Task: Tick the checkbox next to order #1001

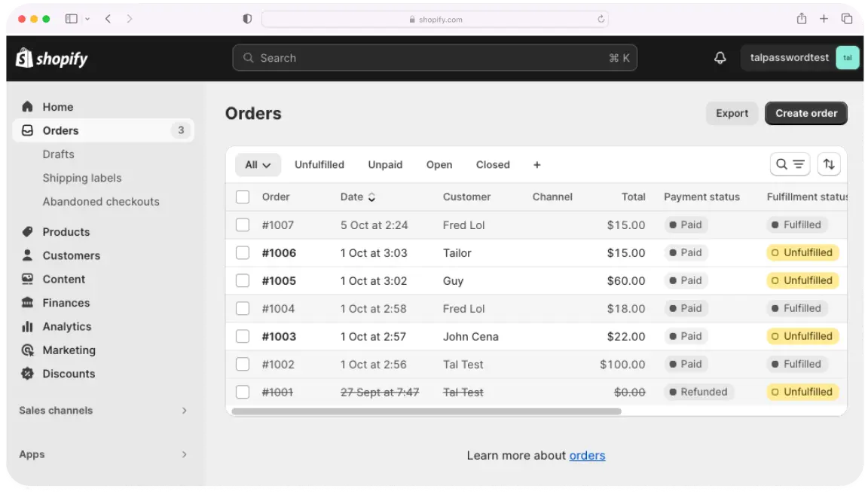Action: tap(243, 392)
